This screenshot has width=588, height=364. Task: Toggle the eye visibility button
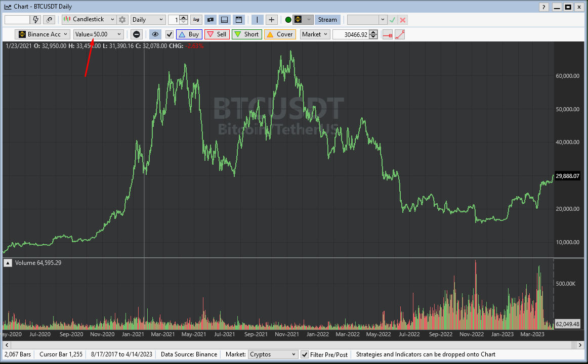(155, 34)
